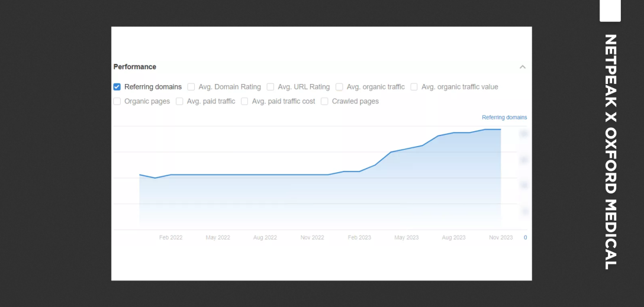The width and height of the screenshot is (644, 307).
Task: Click the vertical Netpeak x Oxford Medical title
Action: click(610, 151)
